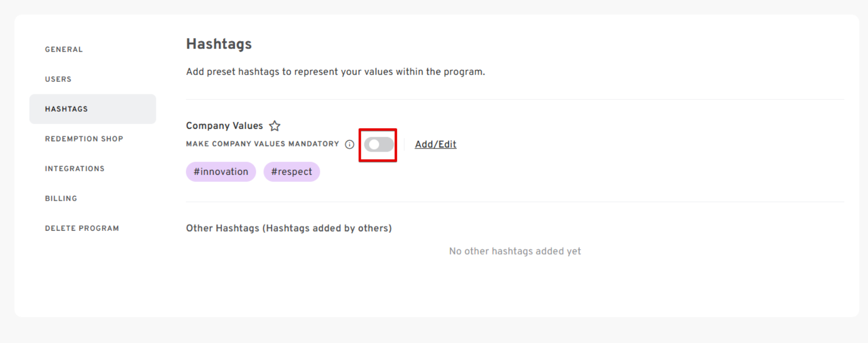The width and height of the screenshot is (868, 343).
Task: Click the 'No other hashtags added yet' message
Action: (515, 251)
